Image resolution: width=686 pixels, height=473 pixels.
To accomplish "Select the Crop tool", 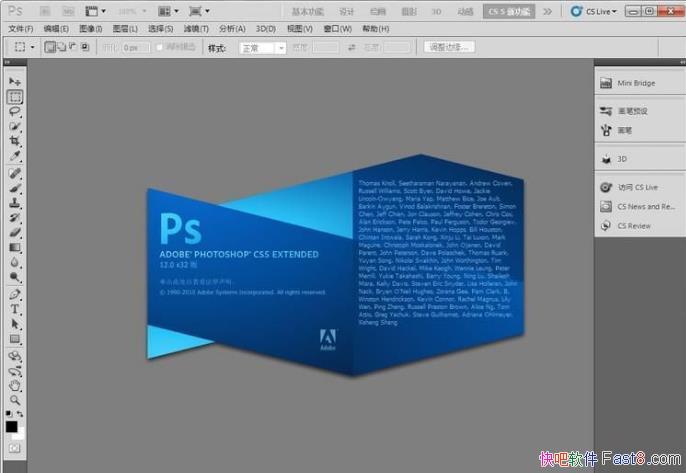I will [14, 141].
